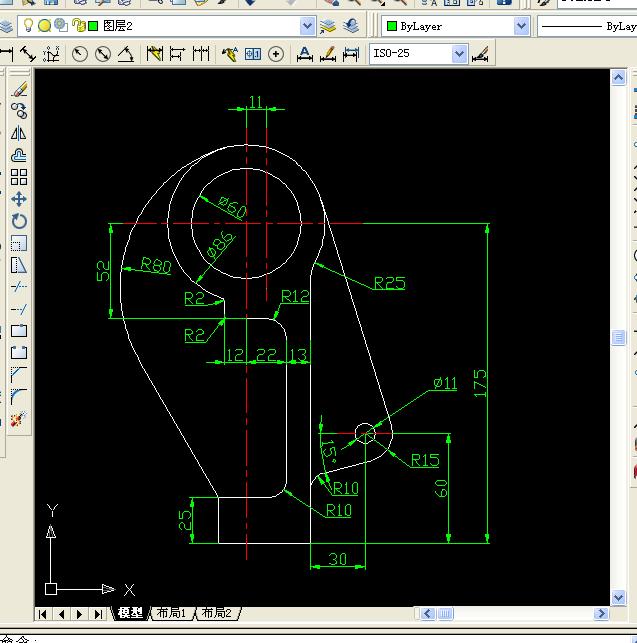Viewport: 637px width, 643px height.
Task: Choose the Aligned dimension tool
Action: tap(28, 54)
